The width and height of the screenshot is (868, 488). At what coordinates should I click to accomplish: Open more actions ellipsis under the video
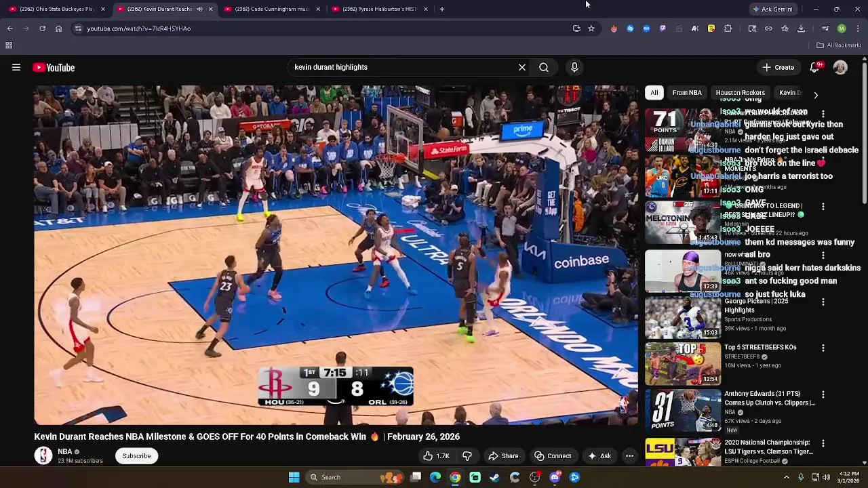click(x=629, y=456)
